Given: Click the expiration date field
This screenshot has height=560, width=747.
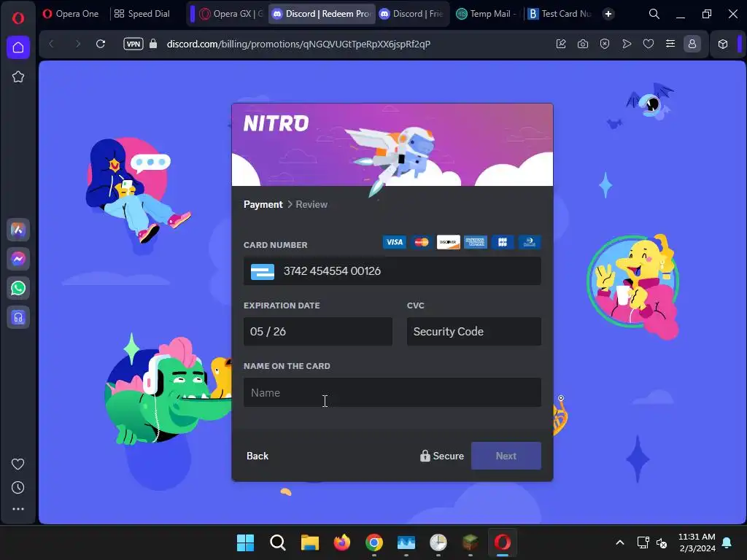Looking at the screenshot, I should [x=318, y=332].
